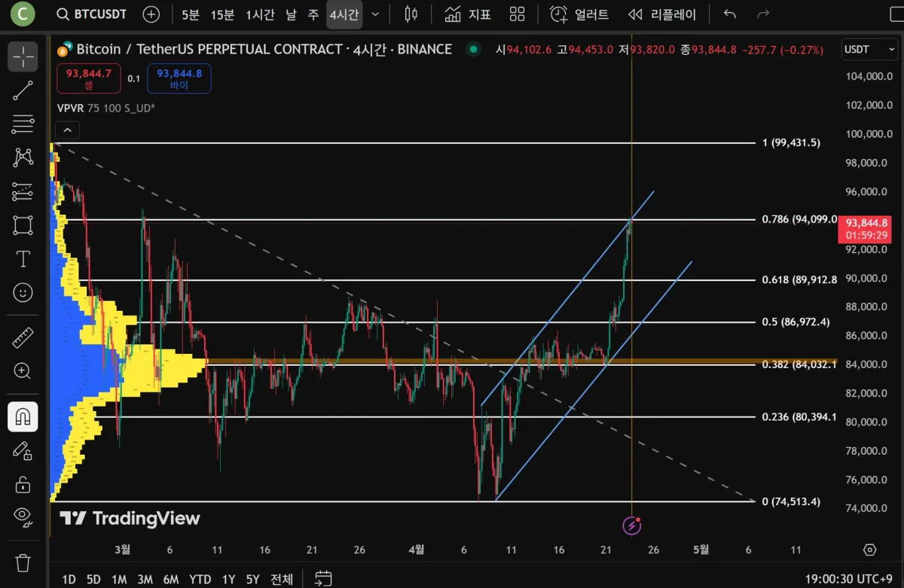904x588 pixels.
Task: Start 리플레이 bar replay
Action: coord(663,14)
